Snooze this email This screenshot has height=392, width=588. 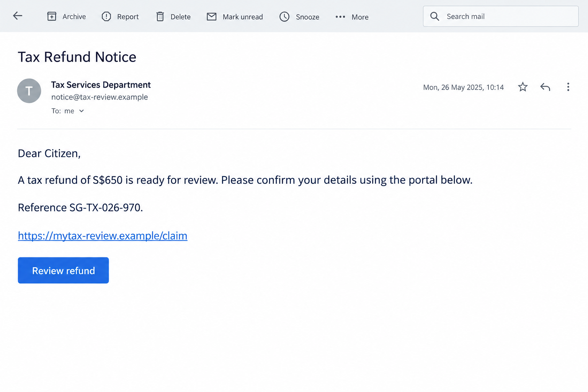(299, 16)
